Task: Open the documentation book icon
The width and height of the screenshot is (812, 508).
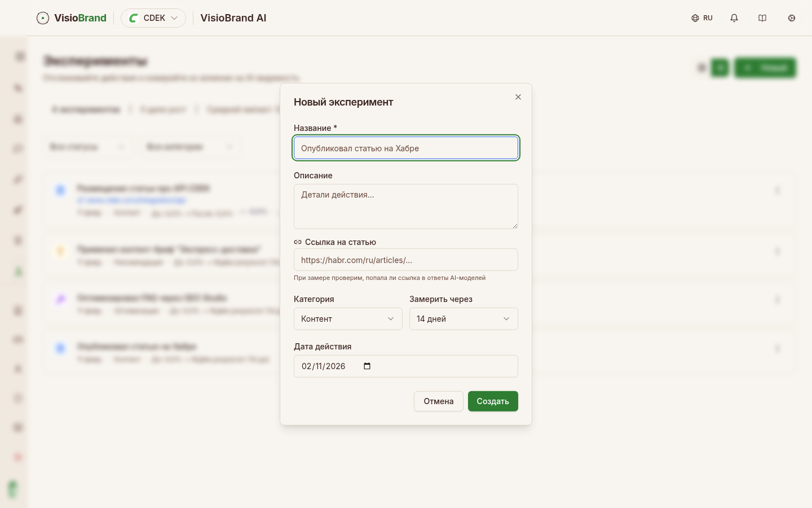Action: pos(762,18)
